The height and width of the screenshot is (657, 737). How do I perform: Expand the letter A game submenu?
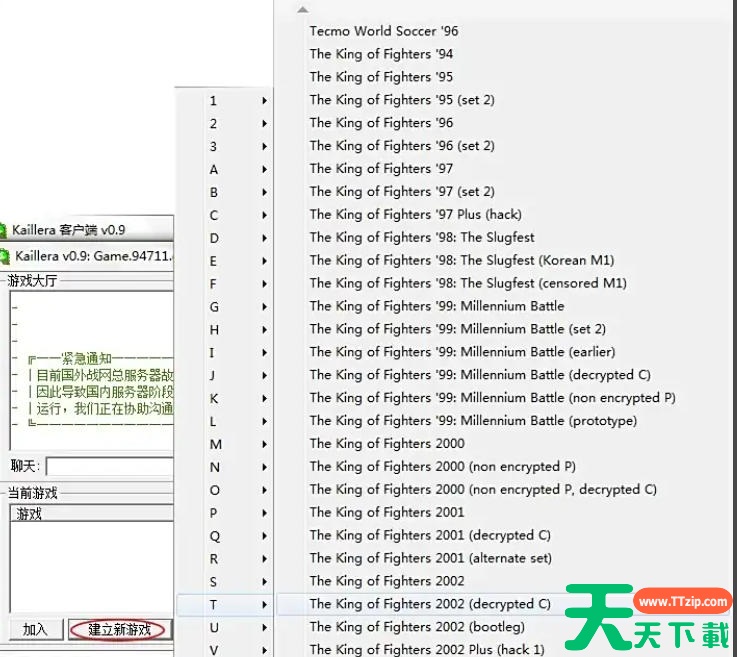click(x=225, y=169)
